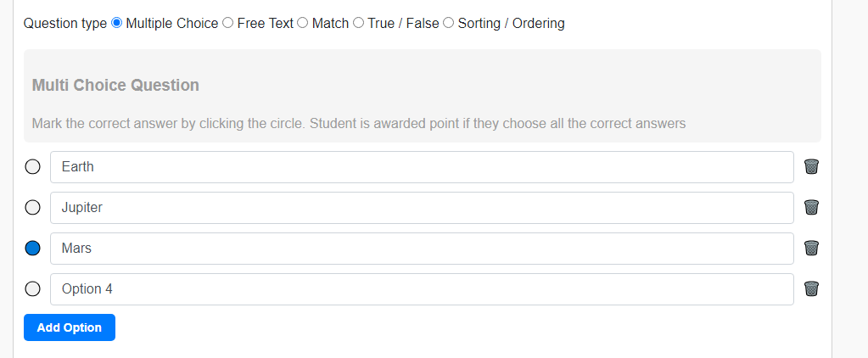The height and width of the screenshot is (358, 868).
Task: Switch to Sorting / Ordering question type
Action: pyautogui.click(x=448, y=23)
